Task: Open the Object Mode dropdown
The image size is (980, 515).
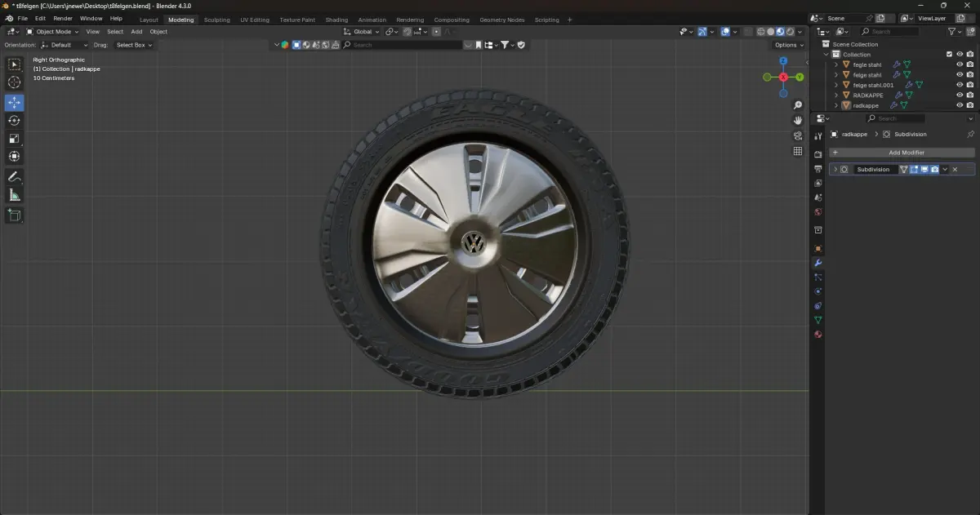Action: pos(53,32)
